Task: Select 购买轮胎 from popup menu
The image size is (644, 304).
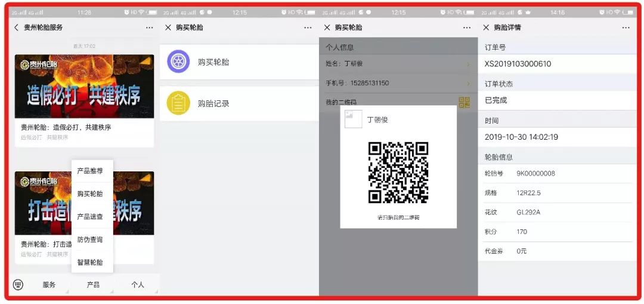Action: (x=90, y=194)
